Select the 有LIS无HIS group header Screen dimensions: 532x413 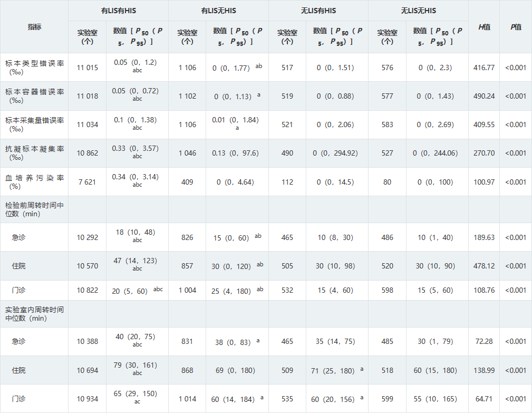(x=218, y=11)
